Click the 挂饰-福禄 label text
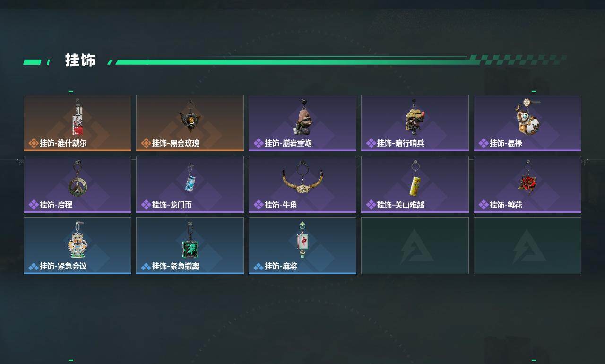Viewport: 605px width, 364px height. (506, 143)
